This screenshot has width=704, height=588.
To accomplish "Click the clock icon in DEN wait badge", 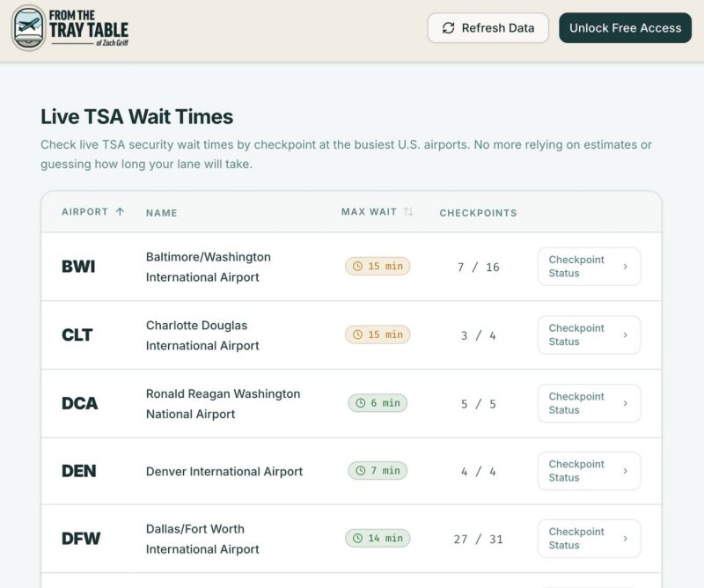I will 360,471.
